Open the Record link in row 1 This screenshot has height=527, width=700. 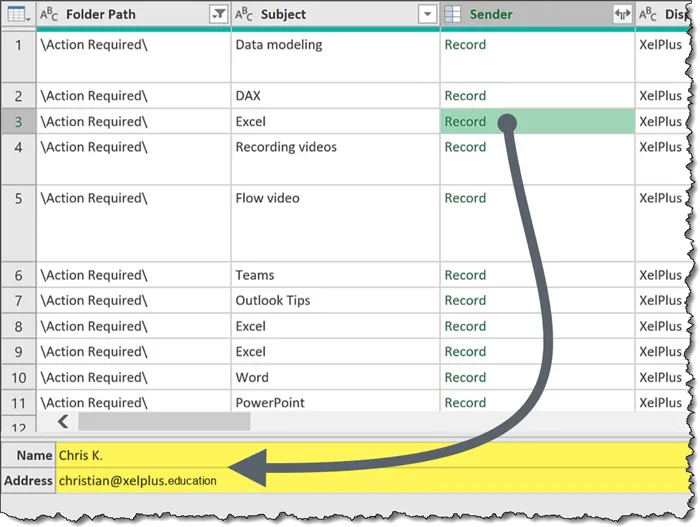(465, 45)
